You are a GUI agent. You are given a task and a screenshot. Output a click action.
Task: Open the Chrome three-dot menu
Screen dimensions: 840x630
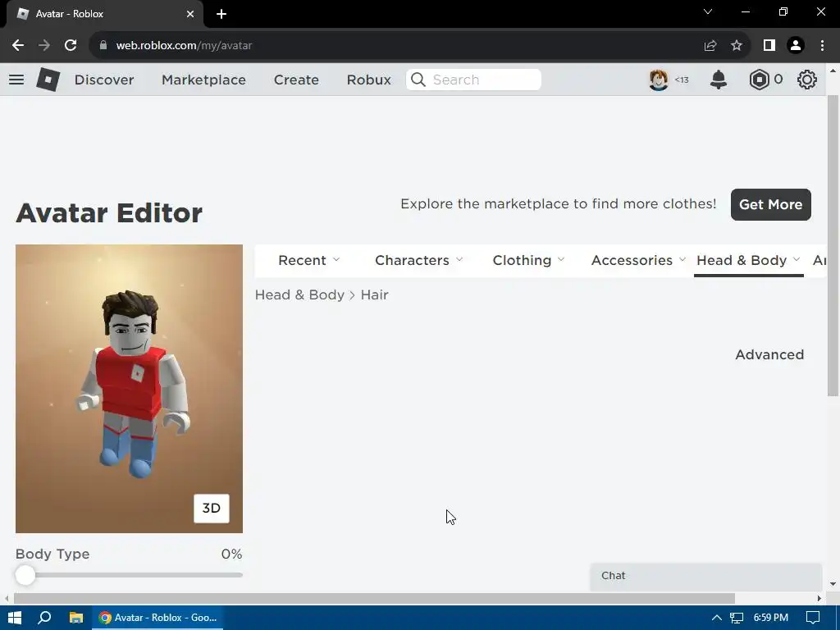pos(822,46)
